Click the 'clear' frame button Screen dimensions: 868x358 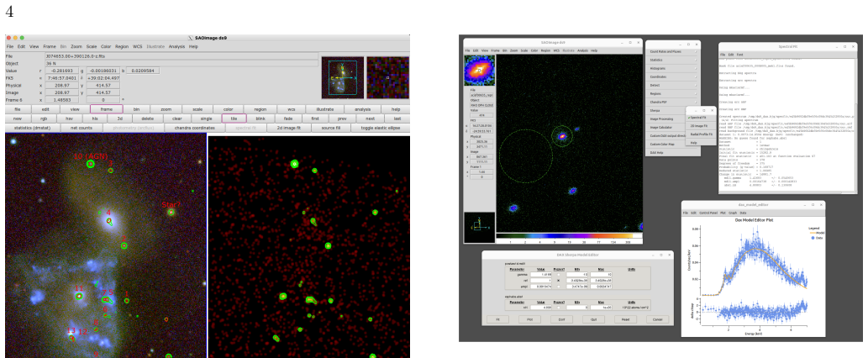tap(176, 118)
